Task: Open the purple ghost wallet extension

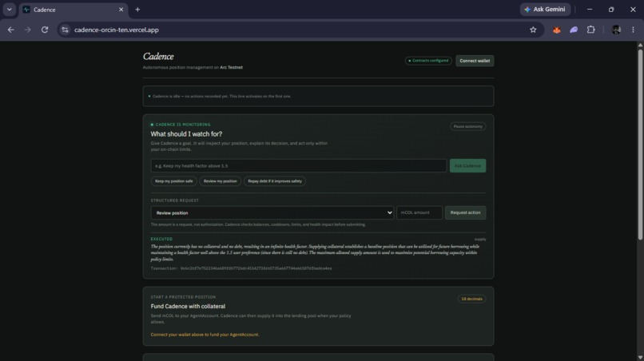Action: click(x=574, y=30)
